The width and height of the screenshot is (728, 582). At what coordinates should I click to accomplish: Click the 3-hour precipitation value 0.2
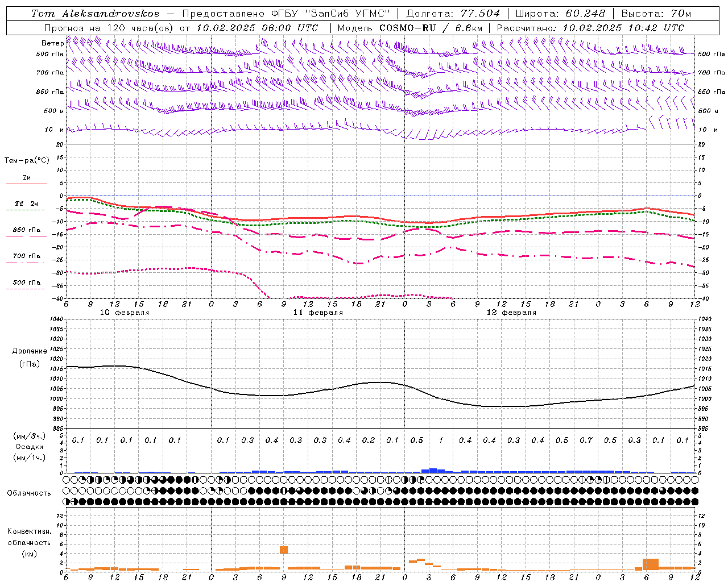click(369, 440)
